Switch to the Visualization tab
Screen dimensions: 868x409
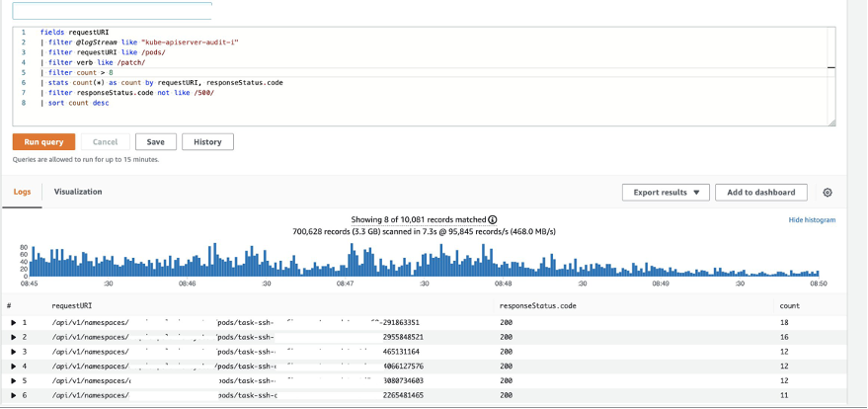(78, 192)
